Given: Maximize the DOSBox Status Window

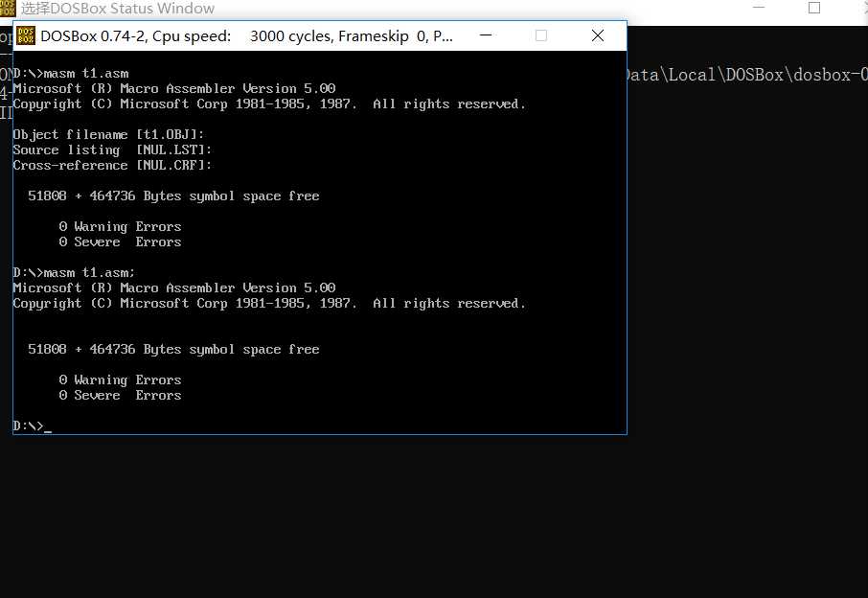Looking at the screenshot, I should pos(814,8).
